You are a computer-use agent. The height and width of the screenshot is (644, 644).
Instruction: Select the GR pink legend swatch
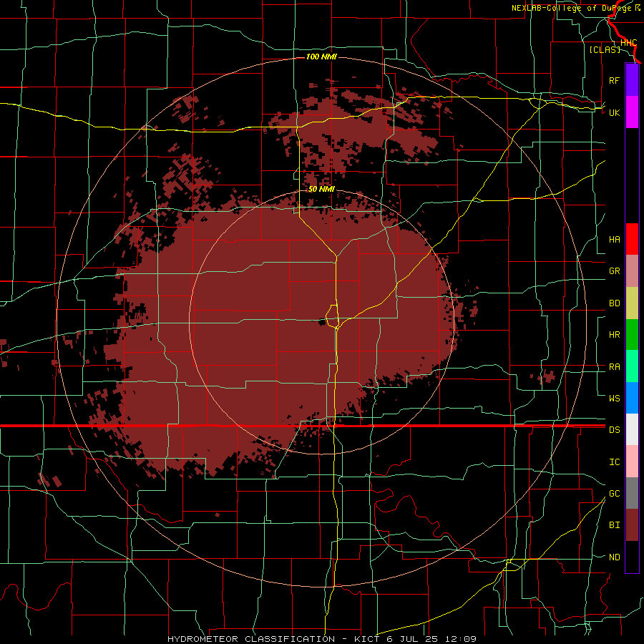tap(632, 271)
